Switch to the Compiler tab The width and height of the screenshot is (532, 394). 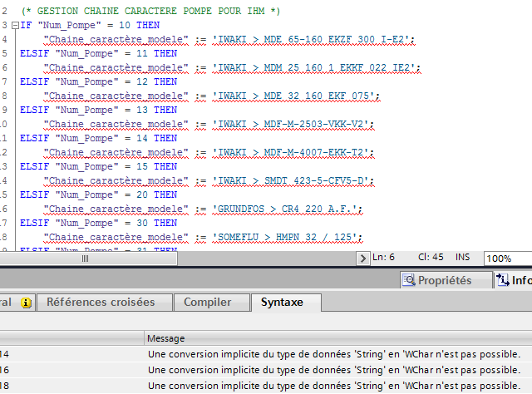pyautogui.click(x=208, y=303)
